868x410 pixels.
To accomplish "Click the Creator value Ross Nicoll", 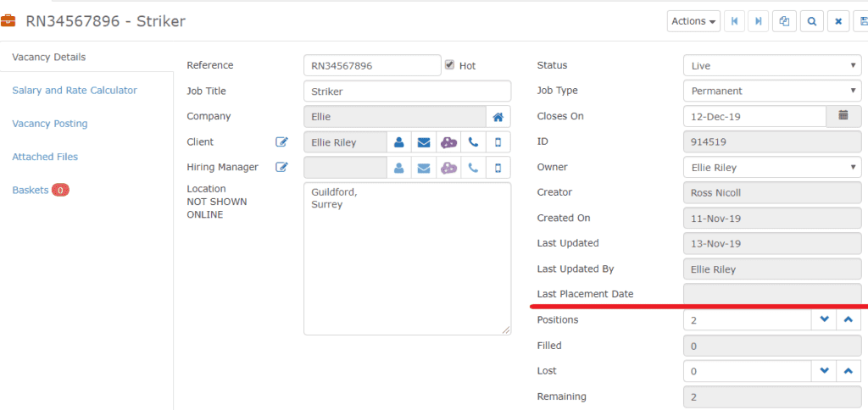I will tap(772, 192).
